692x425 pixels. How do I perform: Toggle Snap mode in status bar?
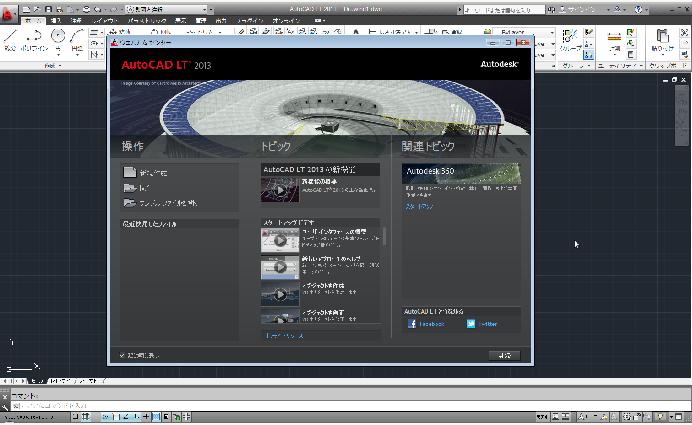click(x=75, y=416)
